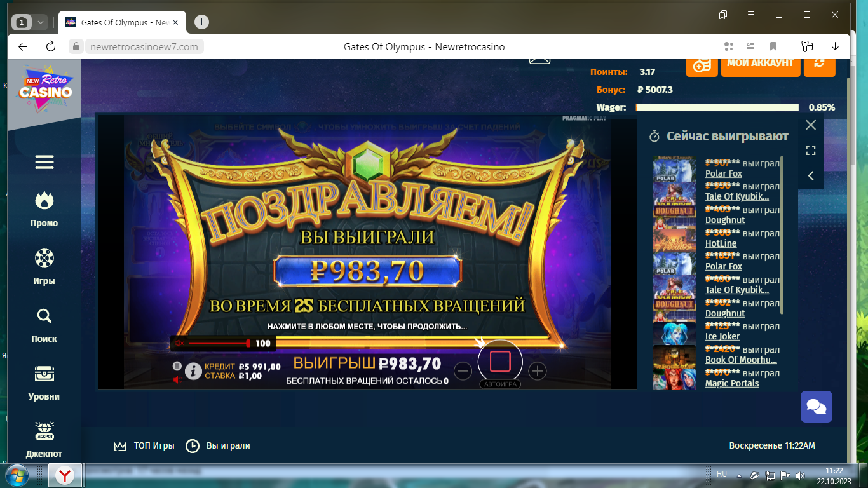
Task: Open the Magic Portals game link
Action: (732, 383)
